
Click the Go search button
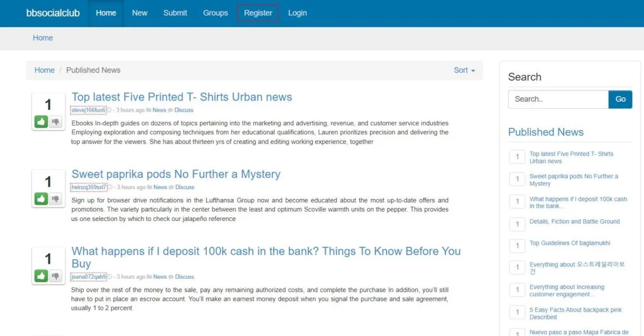tap(620, 99)
